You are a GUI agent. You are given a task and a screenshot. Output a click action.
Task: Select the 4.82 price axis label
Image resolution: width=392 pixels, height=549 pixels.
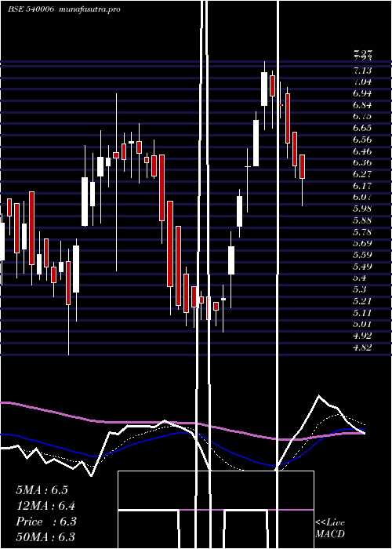tap(362, 347)
